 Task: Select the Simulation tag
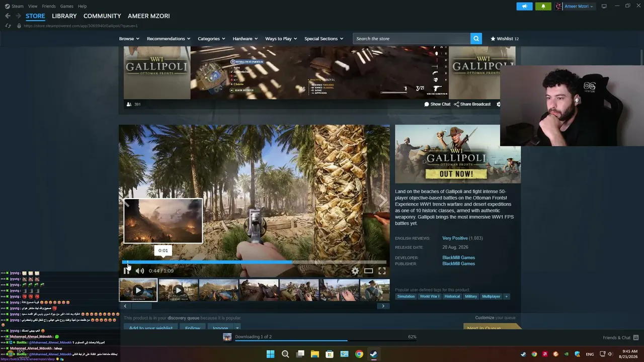click(x=406, y=296)
